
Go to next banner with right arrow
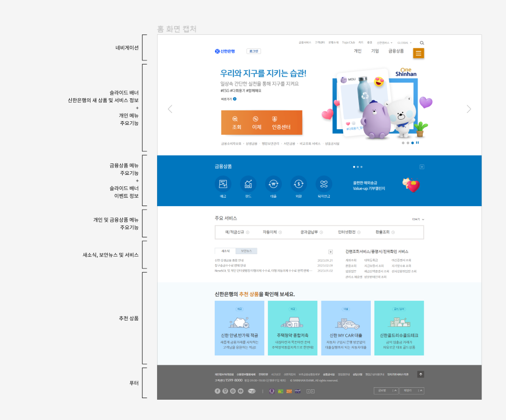point(469,109)
